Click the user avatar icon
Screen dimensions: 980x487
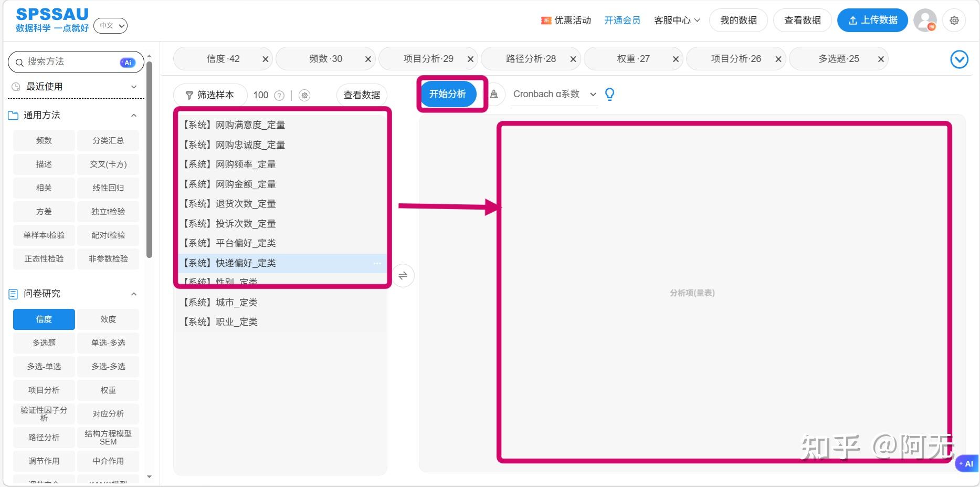925,20
